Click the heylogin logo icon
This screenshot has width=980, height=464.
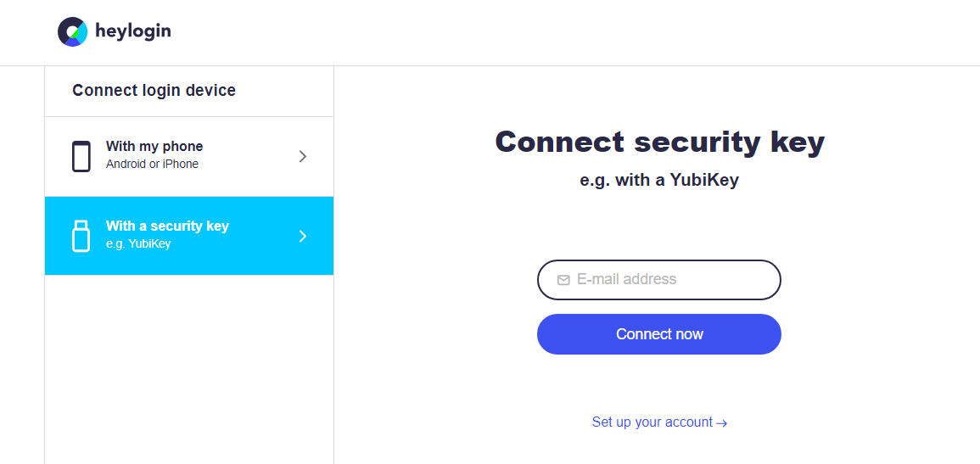(72, 31)
